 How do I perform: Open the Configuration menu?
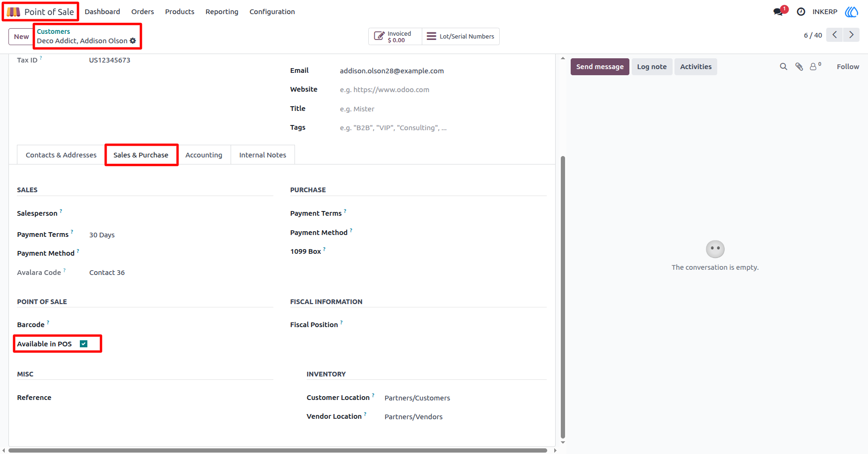tap(272, 12)
